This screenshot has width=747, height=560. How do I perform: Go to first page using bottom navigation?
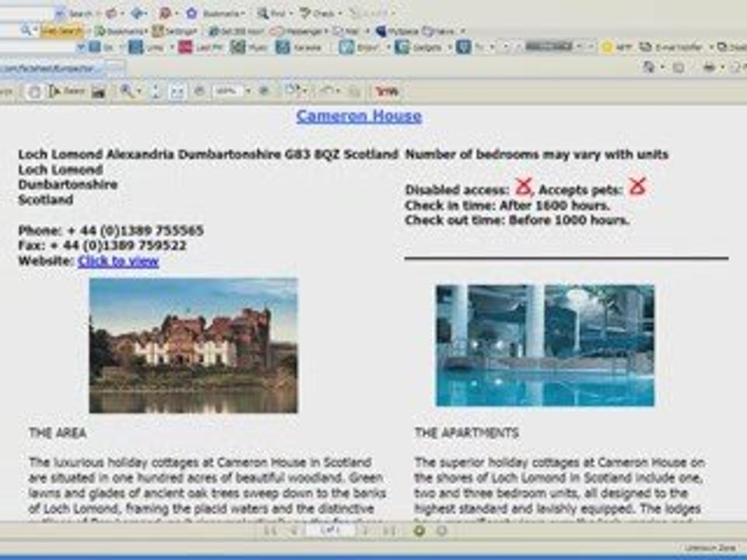click(270, 530)
